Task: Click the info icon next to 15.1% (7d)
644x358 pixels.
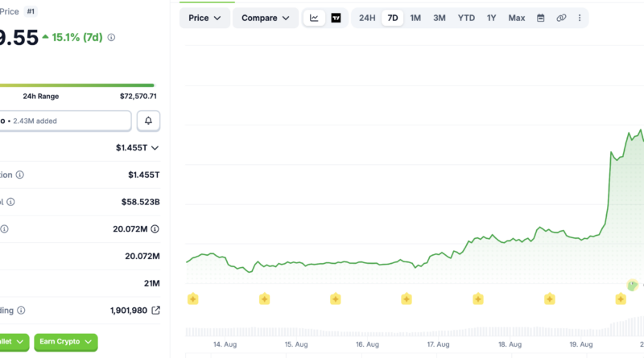Action: tap(111, 37)
